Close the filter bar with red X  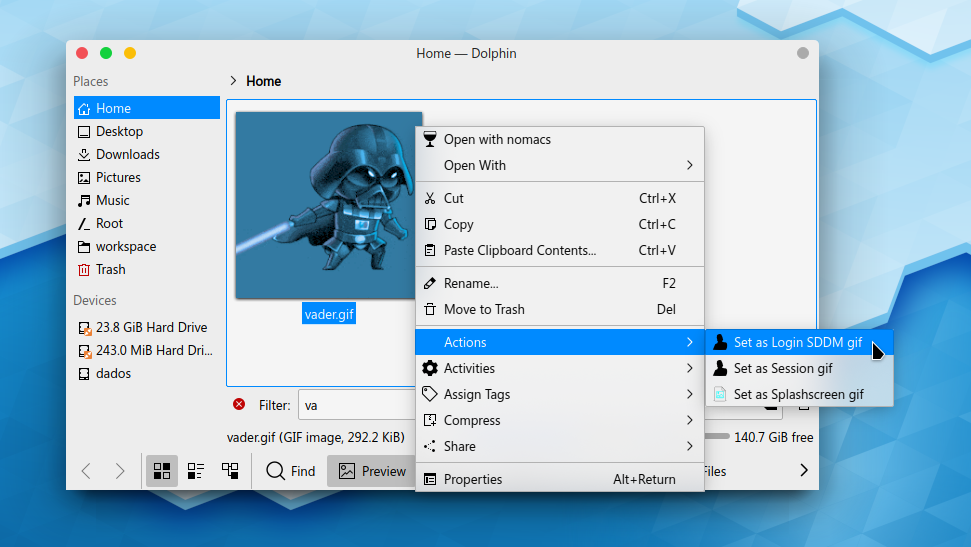click(239, 405)
